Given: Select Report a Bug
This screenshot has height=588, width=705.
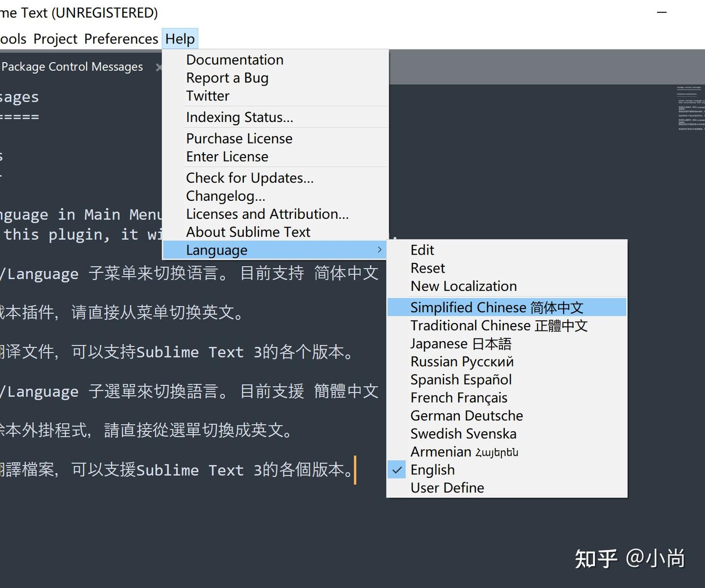Looking at the screenshot, I should (227, 77).
